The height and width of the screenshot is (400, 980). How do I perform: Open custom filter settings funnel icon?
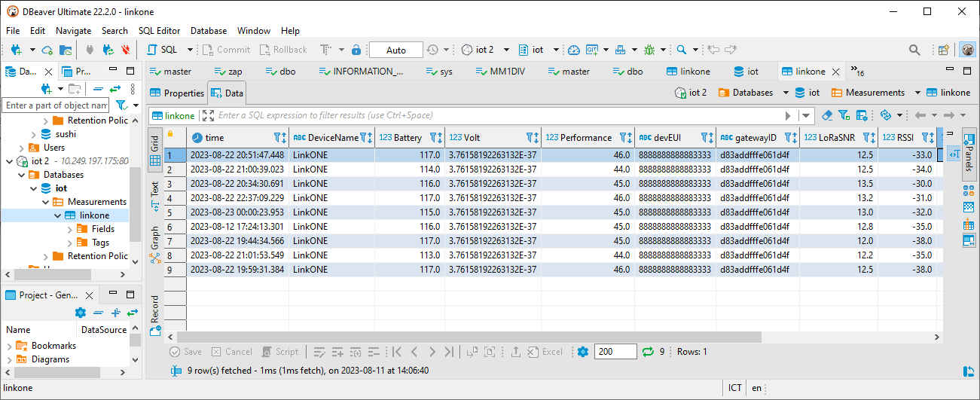point(844,115)
